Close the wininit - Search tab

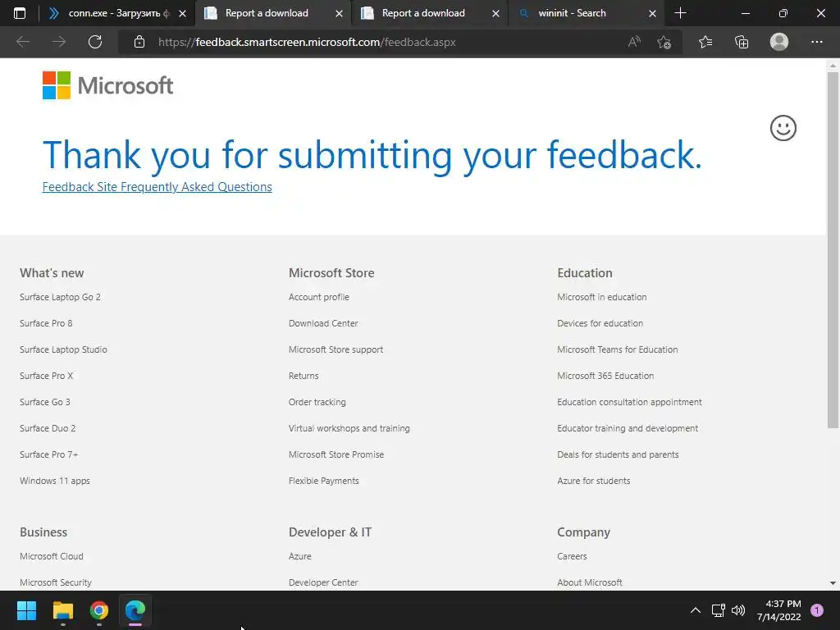[652, 13]
